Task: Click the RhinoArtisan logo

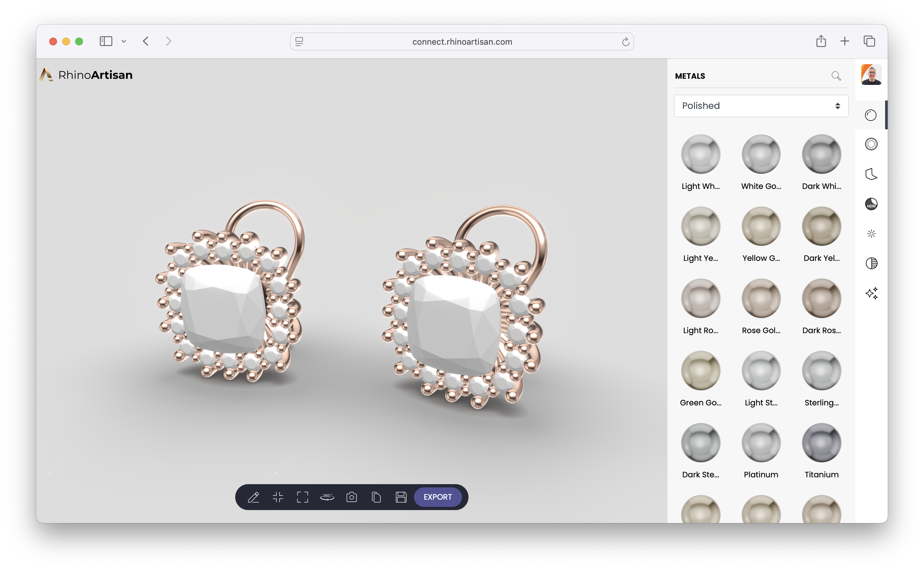Action: pos(86,75)
